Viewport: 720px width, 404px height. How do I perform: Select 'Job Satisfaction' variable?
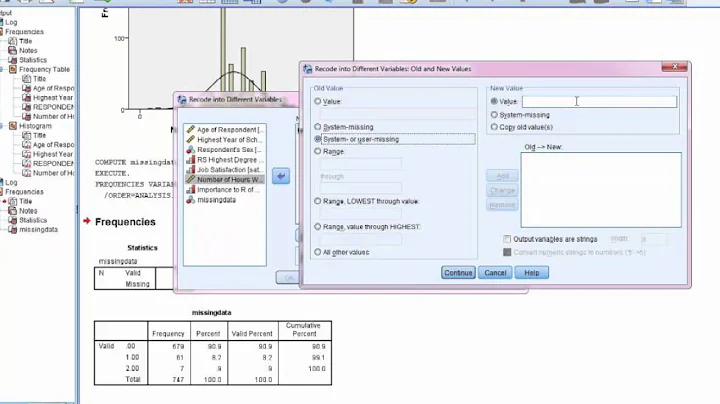[x=225, y=169]
